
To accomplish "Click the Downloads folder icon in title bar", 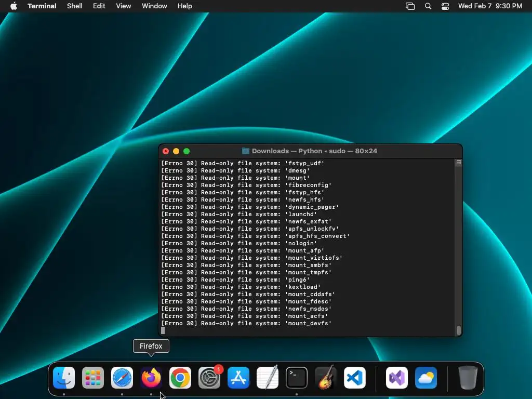I will click(246, 151).
